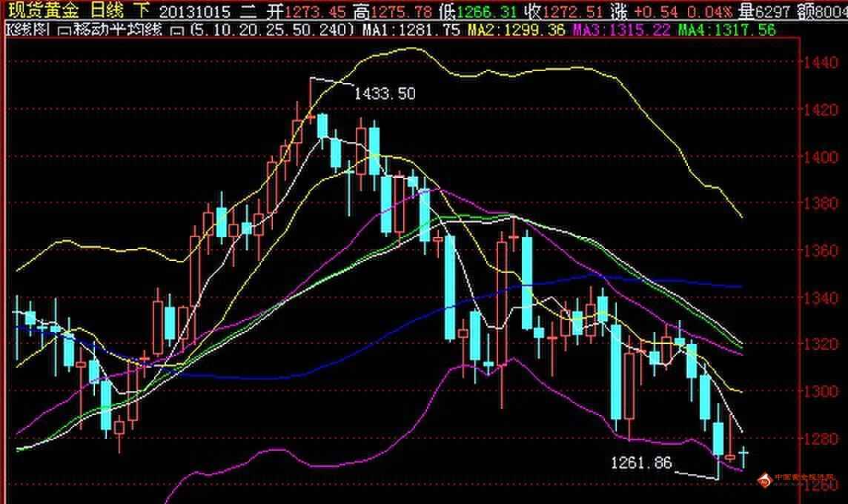
Task: Click the 1340 price axis label
Action: [823, 298]
